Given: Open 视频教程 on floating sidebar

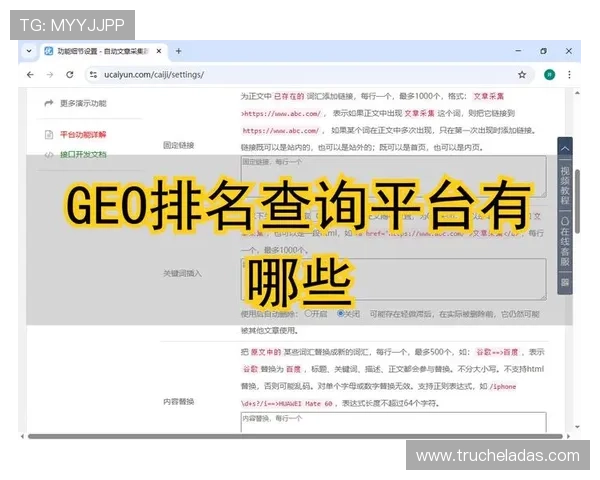Looking at the screenshot, I should [x=565, y=185].
